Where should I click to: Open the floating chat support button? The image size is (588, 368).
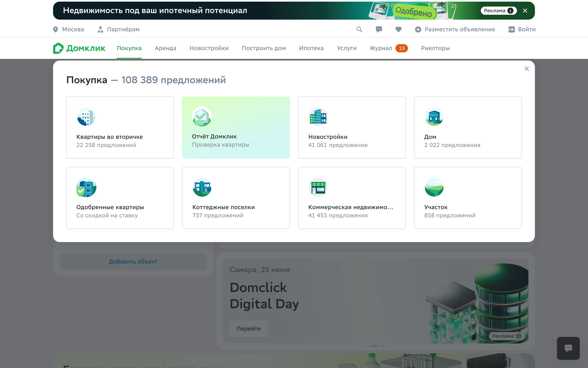click(568, 348)
